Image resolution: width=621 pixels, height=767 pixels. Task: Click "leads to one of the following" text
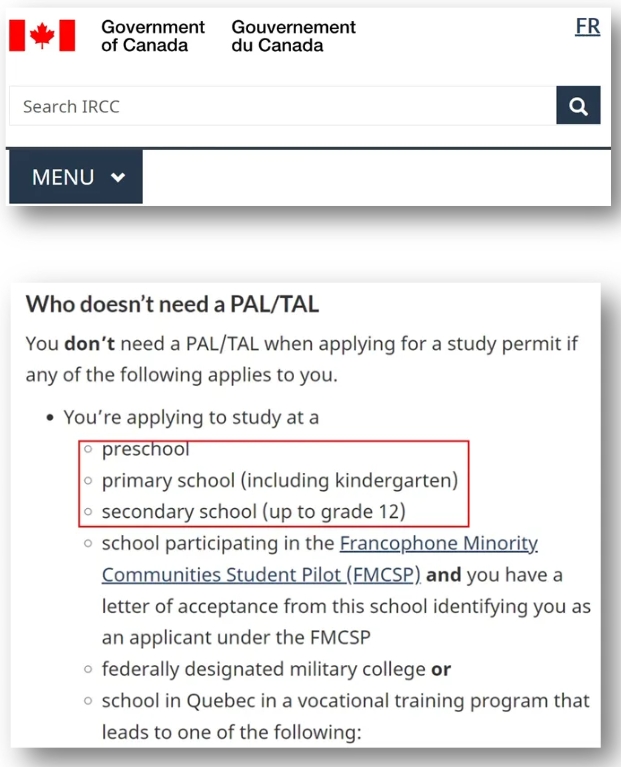[x=230, y=732]
